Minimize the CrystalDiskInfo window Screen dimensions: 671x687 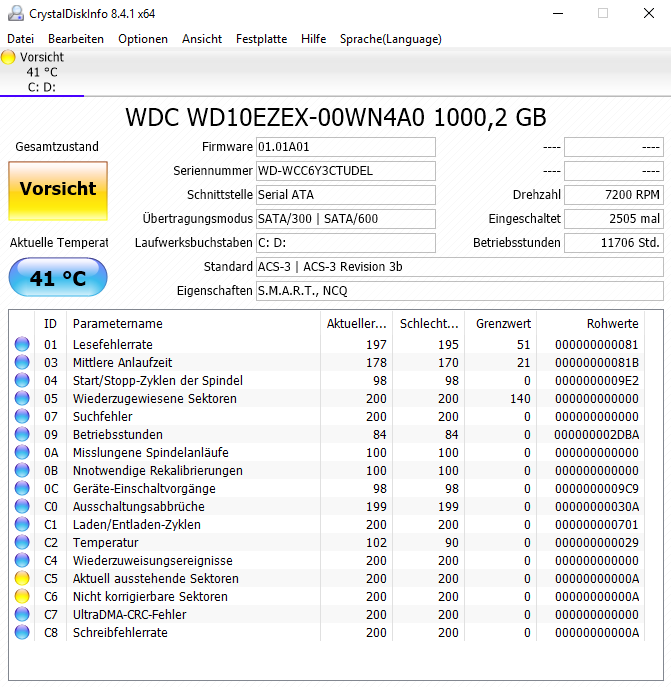coord(558,14)
